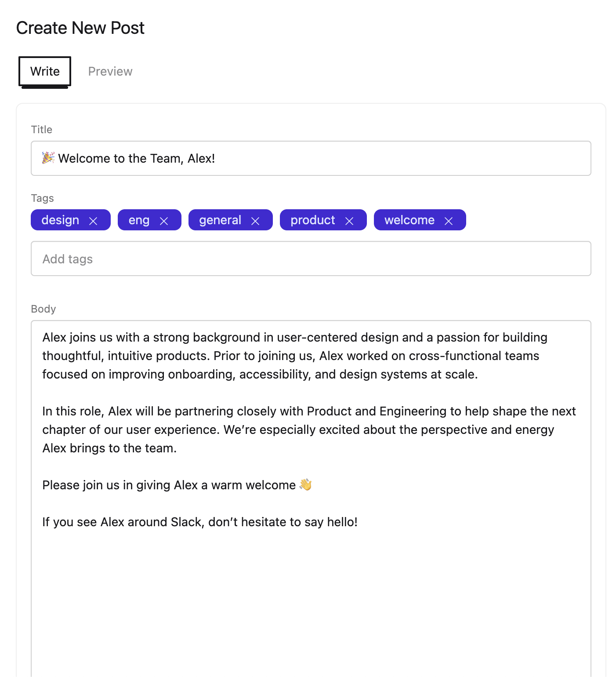Click the empty area below the Body text
The width and height of the screenshot is (616, 677).
(311, 607)
